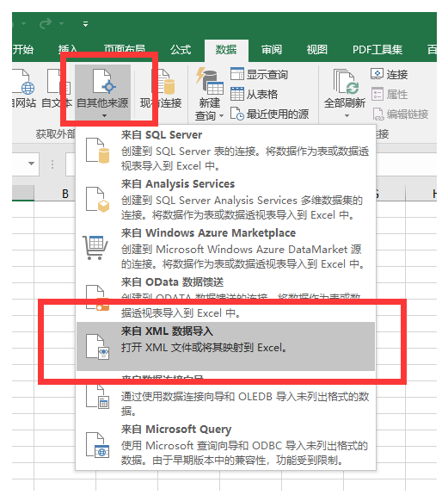Open the Name Box dropdown arrow
The image size is (448, 501).
[31, 164]
